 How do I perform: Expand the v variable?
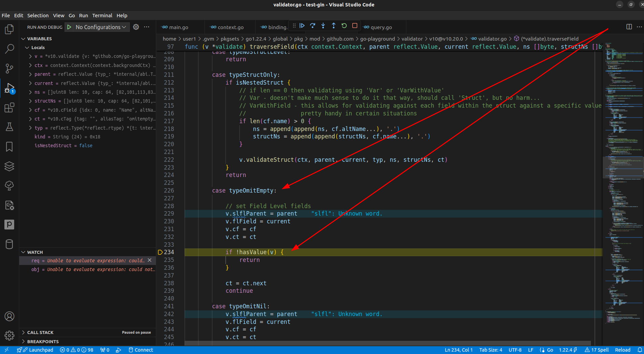pos(30,56)
